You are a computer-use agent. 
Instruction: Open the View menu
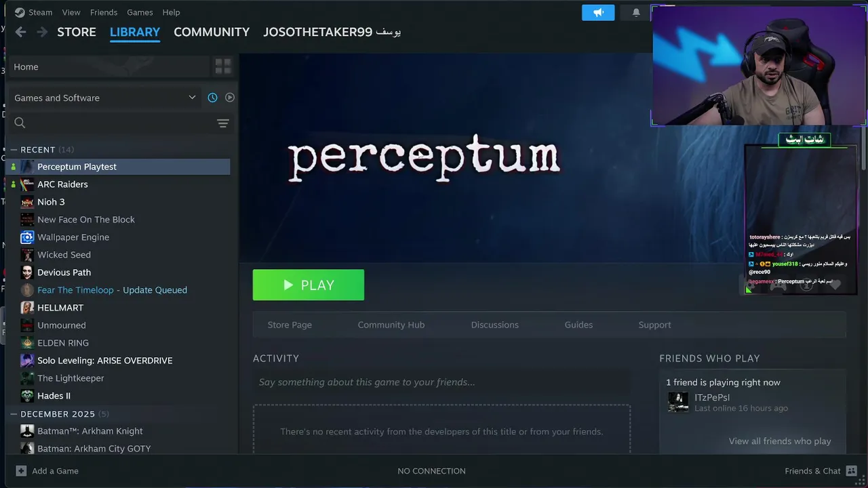pos(71,12)
